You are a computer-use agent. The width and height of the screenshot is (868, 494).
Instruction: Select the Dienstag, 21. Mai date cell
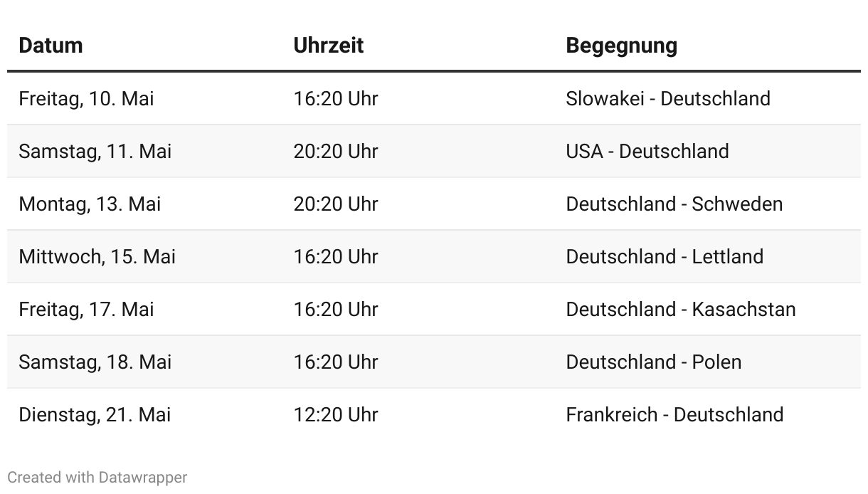point(95,414)
